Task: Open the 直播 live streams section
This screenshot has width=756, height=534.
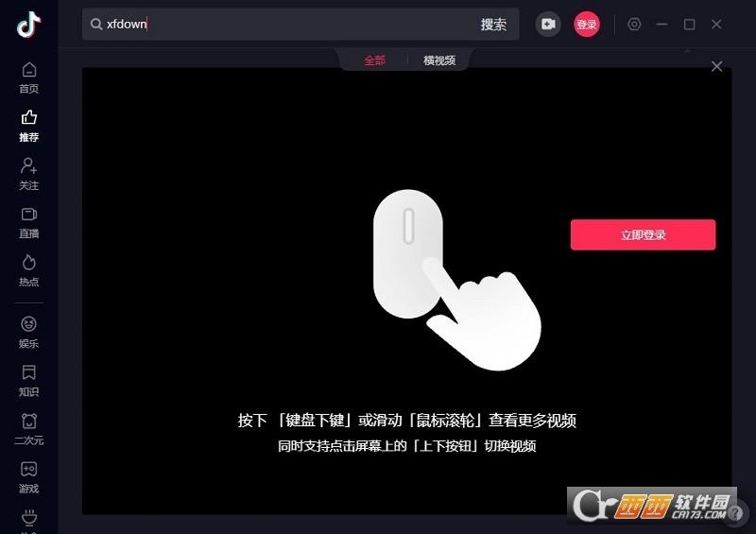Action: [28, 221]
